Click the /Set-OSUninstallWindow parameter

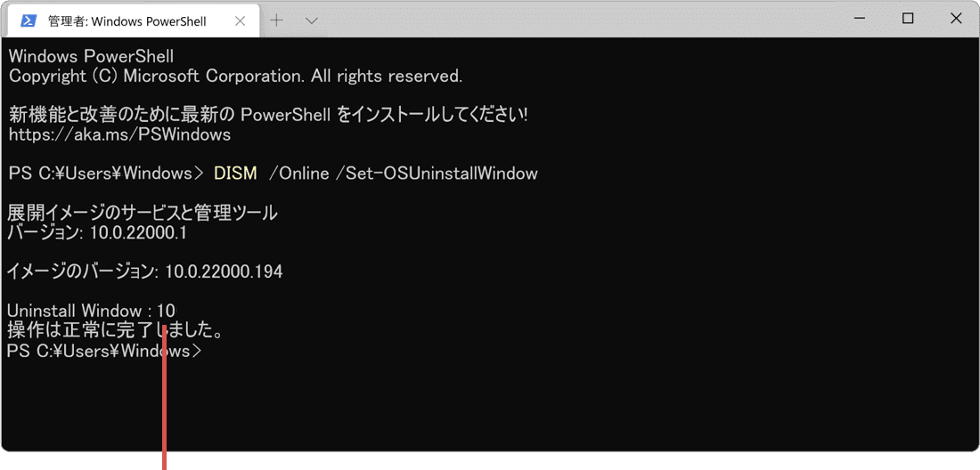click(437, 174)
